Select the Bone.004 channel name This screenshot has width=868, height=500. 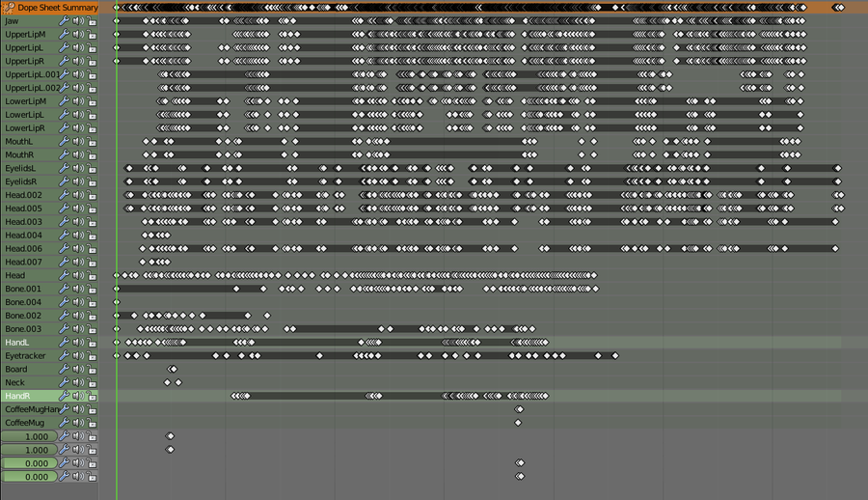coord(23,302)
